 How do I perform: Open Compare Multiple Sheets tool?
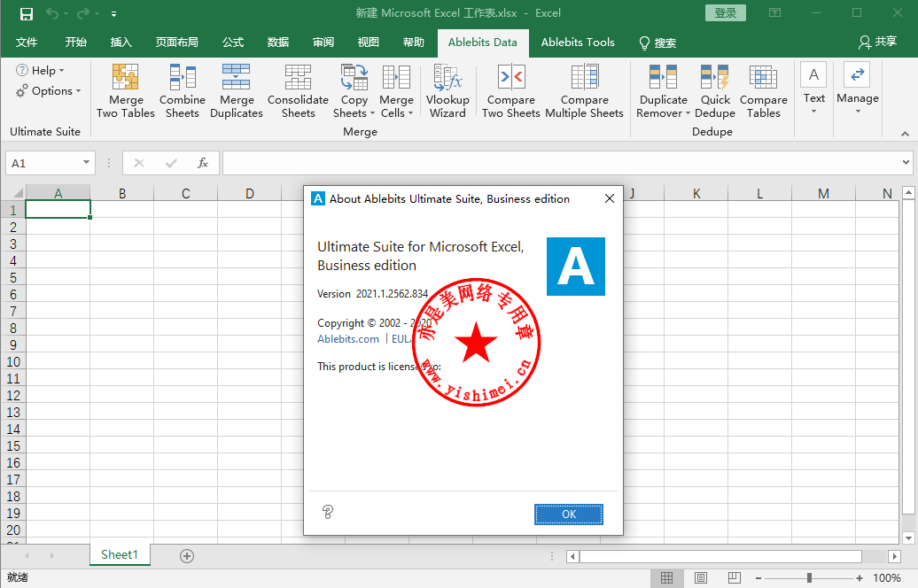584,91
